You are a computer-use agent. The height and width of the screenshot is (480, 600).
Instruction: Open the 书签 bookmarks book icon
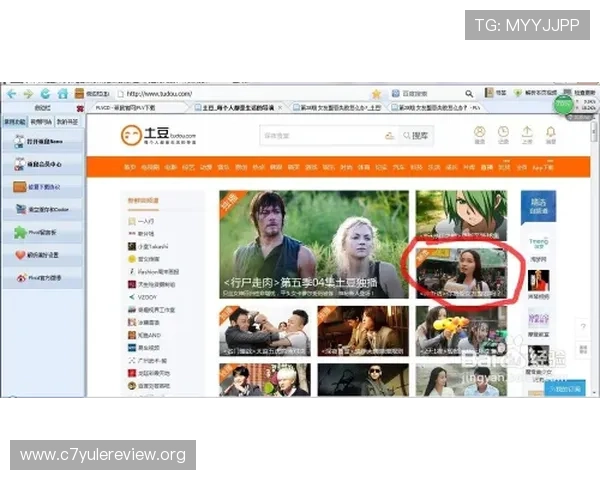point(496,93)
